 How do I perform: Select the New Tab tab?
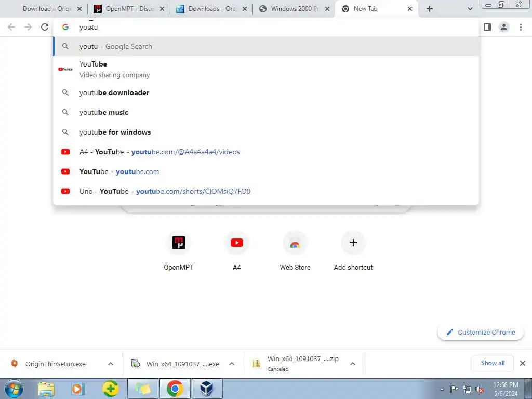tap(377, 9)
